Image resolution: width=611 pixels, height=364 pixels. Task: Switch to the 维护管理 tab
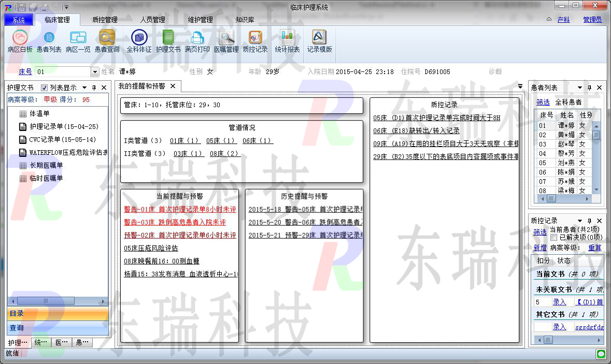pos(200,20)
